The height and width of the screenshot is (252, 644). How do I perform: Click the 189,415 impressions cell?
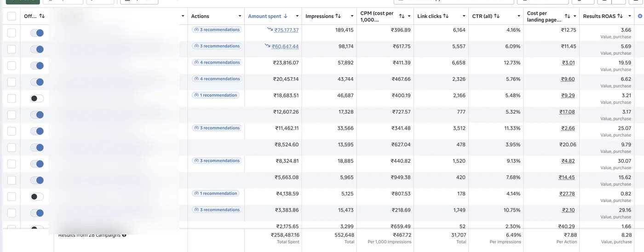[345, 30]
